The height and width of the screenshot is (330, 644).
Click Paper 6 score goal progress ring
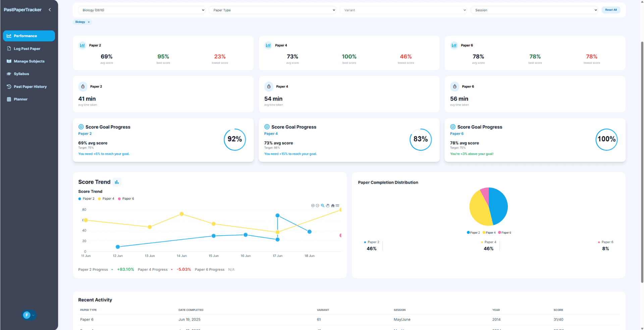(606, 139)
